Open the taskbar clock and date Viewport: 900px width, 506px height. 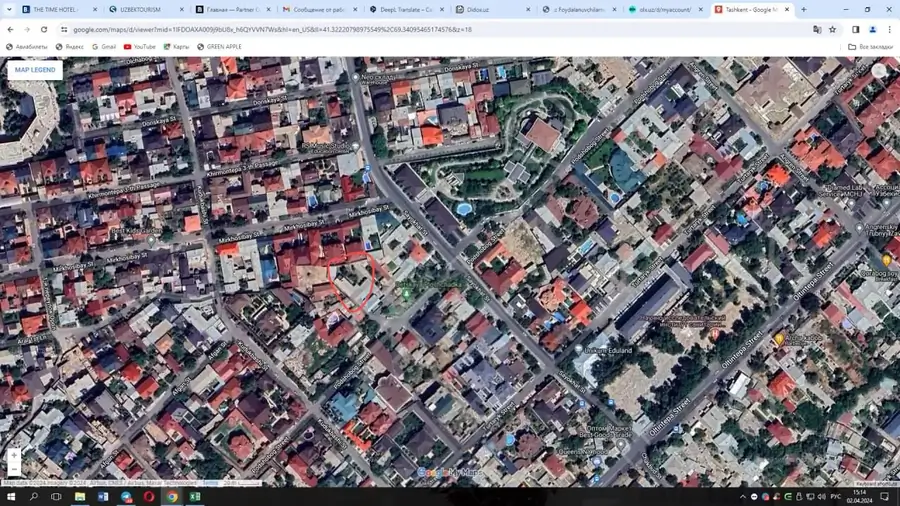(x=860, y=497)
